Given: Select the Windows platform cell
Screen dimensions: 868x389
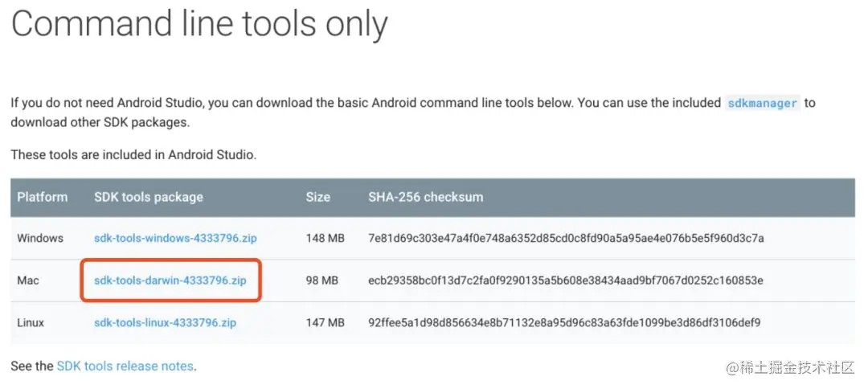Looking at the screenshot, I should coord(40,239).
